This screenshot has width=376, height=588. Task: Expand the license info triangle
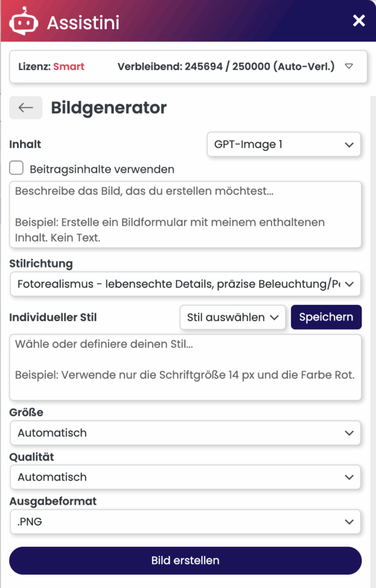pyautogui.click(x=348, y=67)
